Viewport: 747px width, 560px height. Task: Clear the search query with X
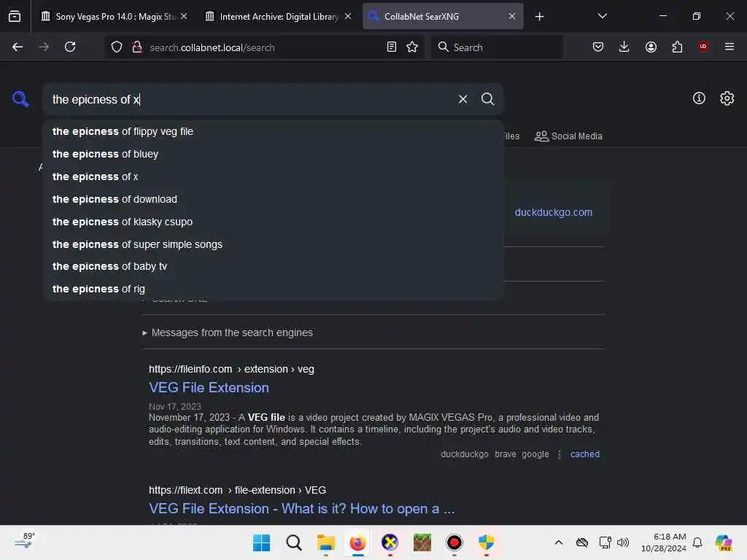tap(462, 99)
